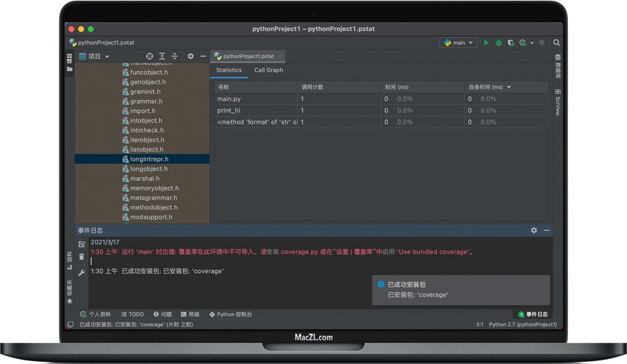Run main with coverage using the shield icon
This screenshot has width=627, height=364.
[x=511, y=42]
